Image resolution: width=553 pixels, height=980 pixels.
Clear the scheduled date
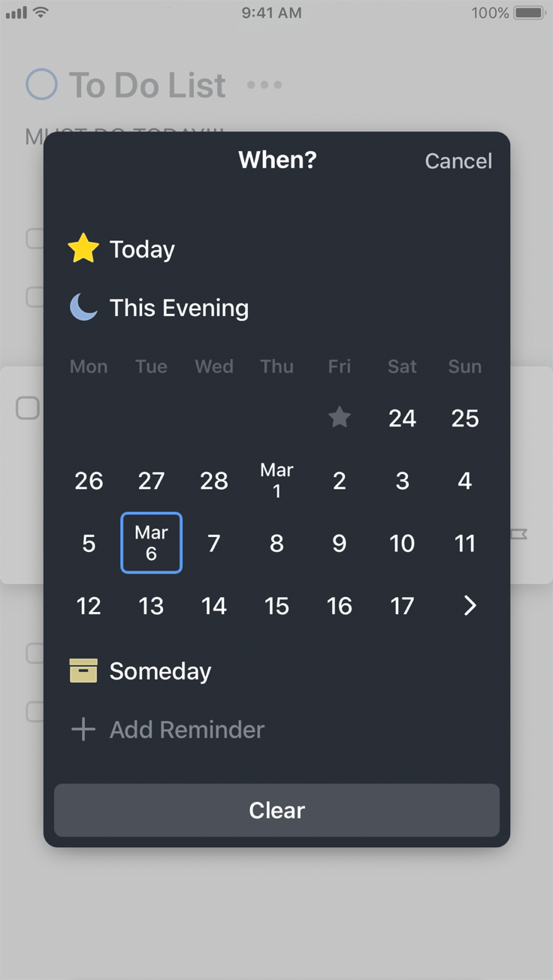pyautogui.click(x=276, y=810)
